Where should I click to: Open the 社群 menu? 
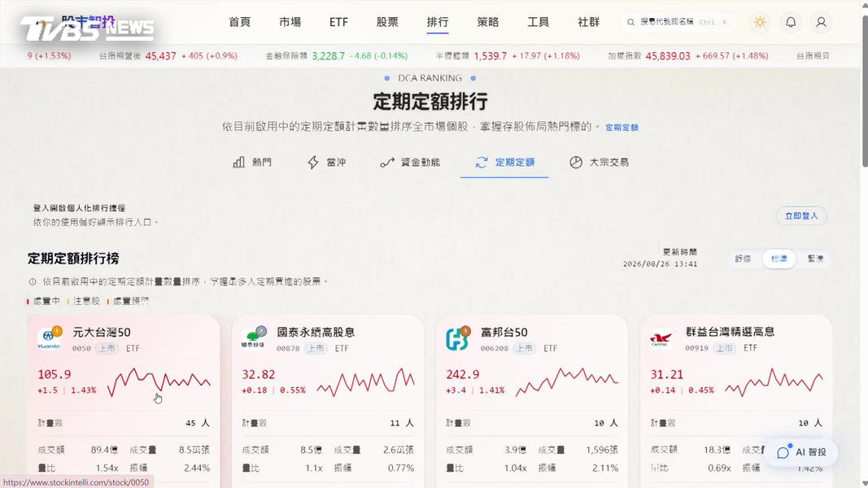588,22
